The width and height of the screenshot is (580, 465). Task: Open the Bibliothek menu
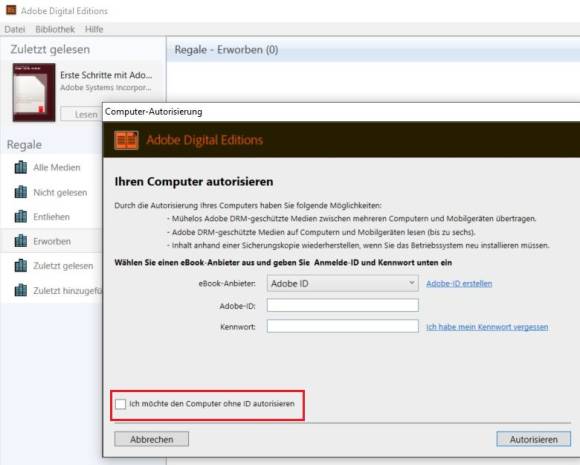point(55,29)
